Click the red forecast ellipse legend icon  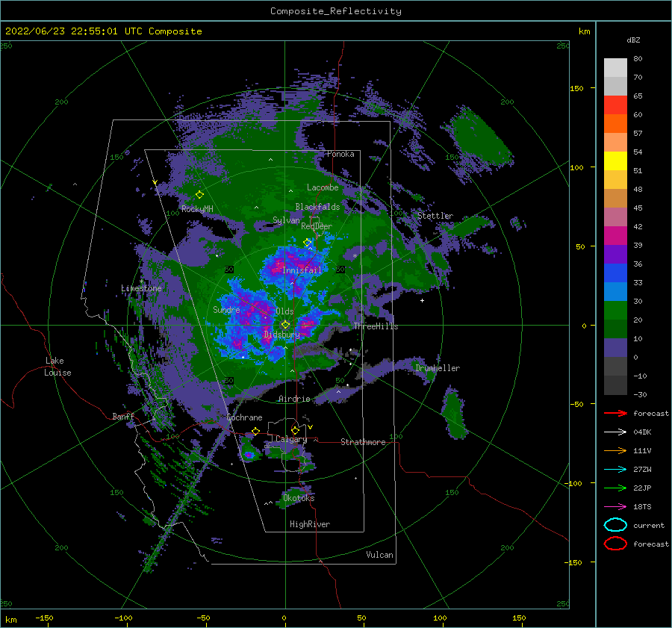[615, 544]
